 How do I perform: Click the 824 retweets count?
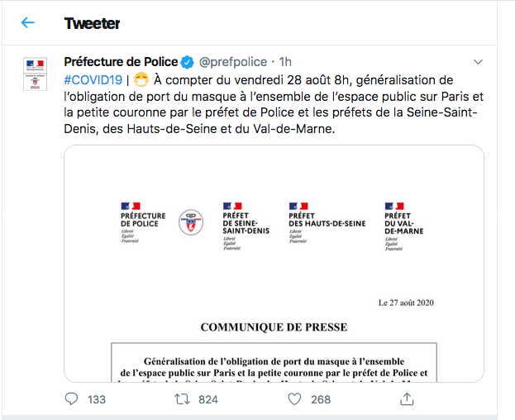(x=208, y=399)
